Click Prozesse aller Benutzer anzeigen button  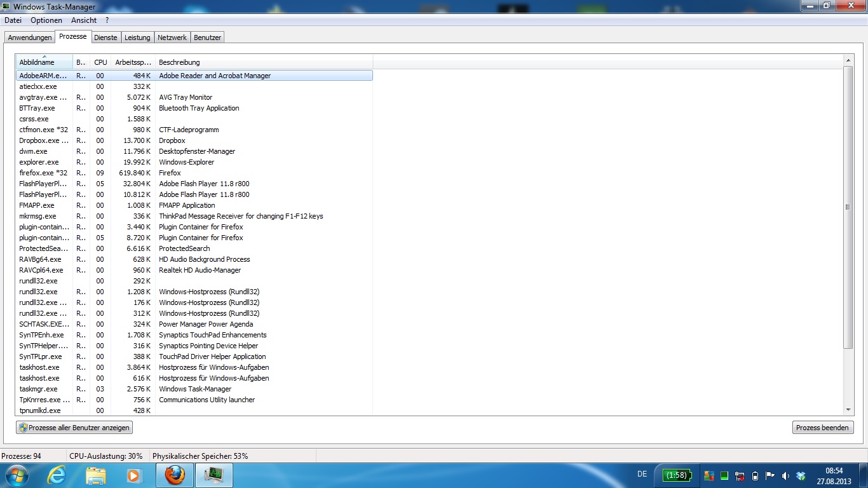click(74, 428)
